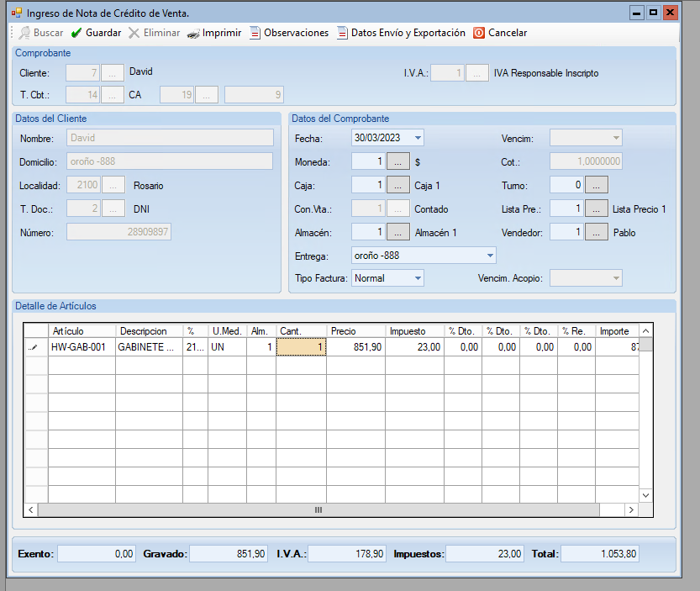
Task: Click the T. Doc. lookup ellipsis button
Action: [x=113, y=208]
